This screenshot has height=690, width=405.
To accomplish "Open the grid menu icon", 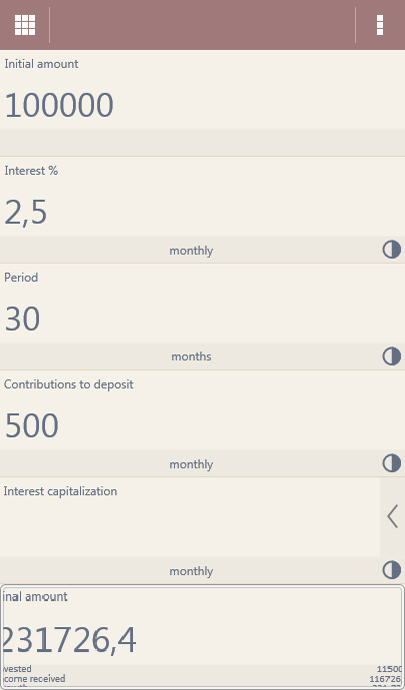I will click(x=25, y=25).
